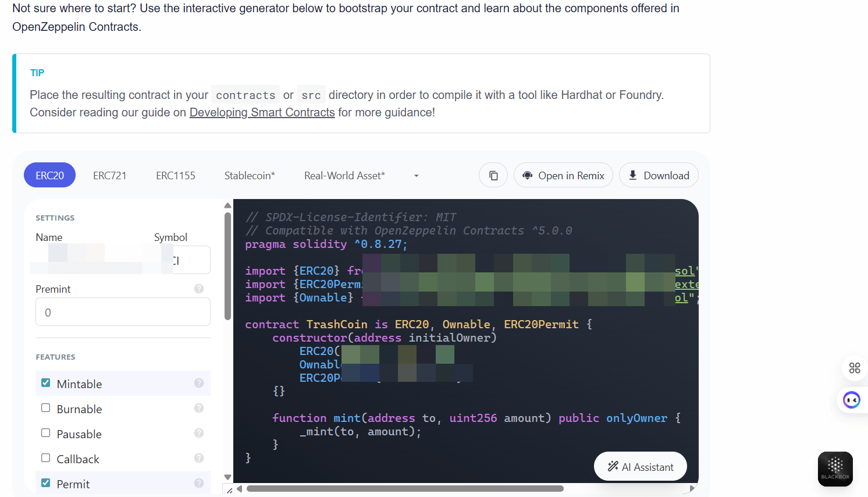Expand more contract types dropdown arrow

pos(416,176)
